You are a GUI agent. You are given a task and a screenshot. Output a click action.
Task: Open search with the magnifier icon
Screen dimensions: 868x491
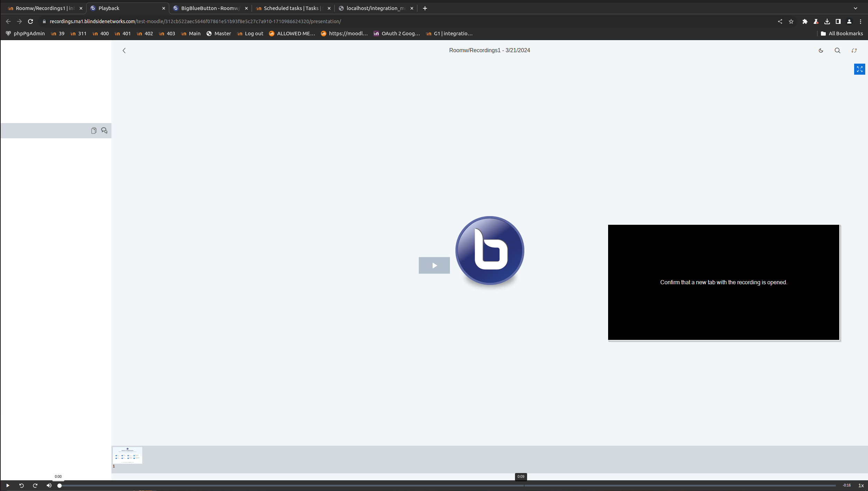[x=838, y=50]
